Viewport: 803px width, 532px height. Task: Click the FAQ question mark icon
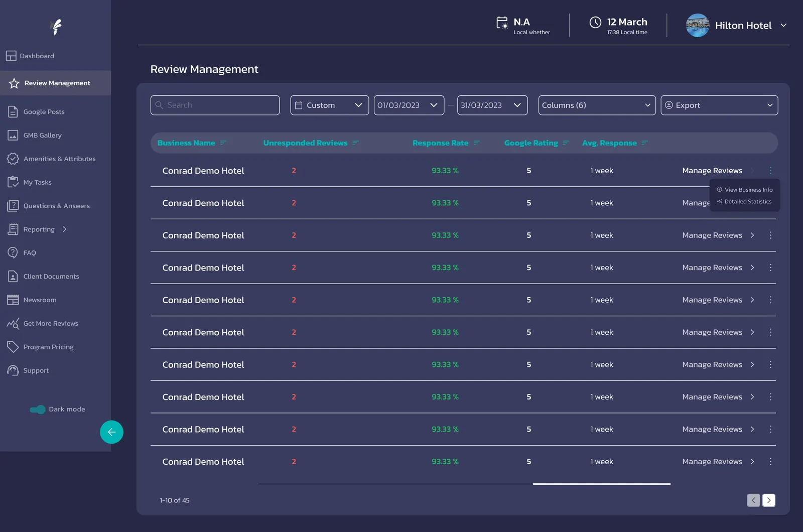[x=13, y=252]
